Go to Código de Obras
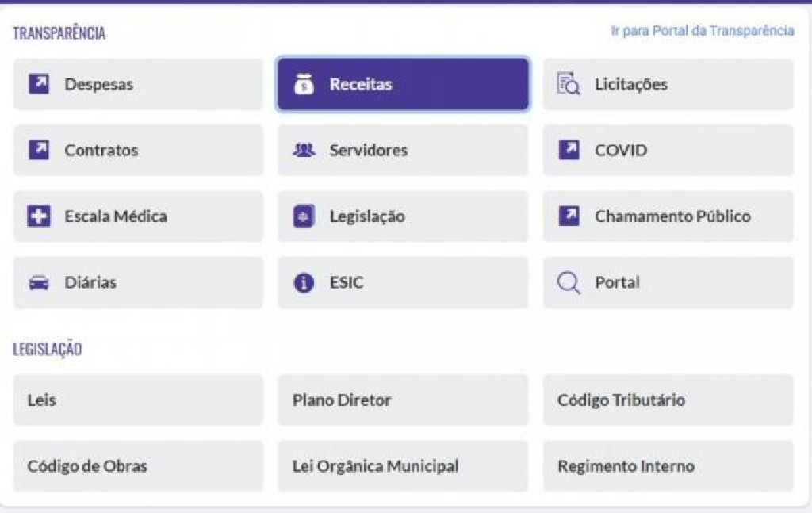 138,466
